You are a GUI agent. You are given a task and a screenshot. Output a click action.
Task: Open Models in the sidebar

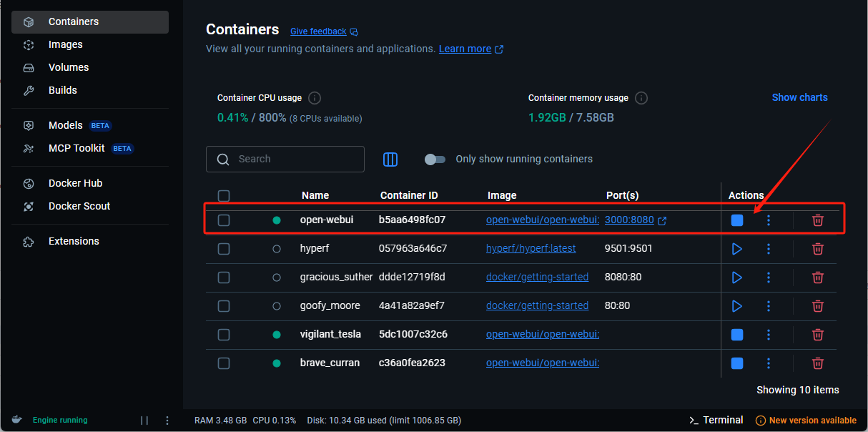(x=90, y=126)
